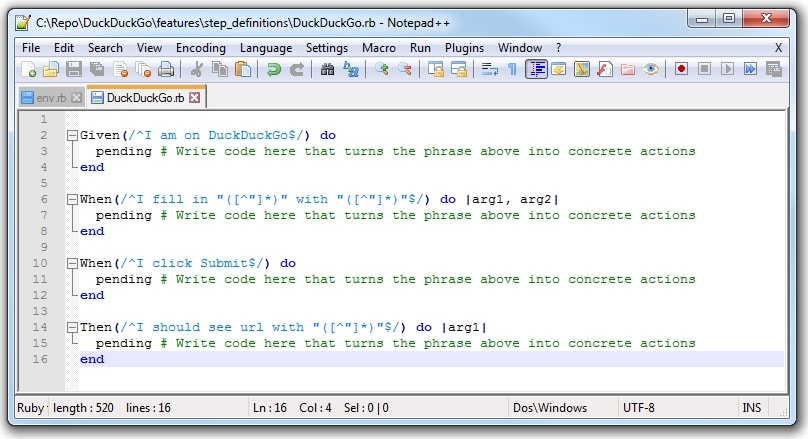Open the Run menu
This screenshot has height=439, width=808.
(420, 48)
